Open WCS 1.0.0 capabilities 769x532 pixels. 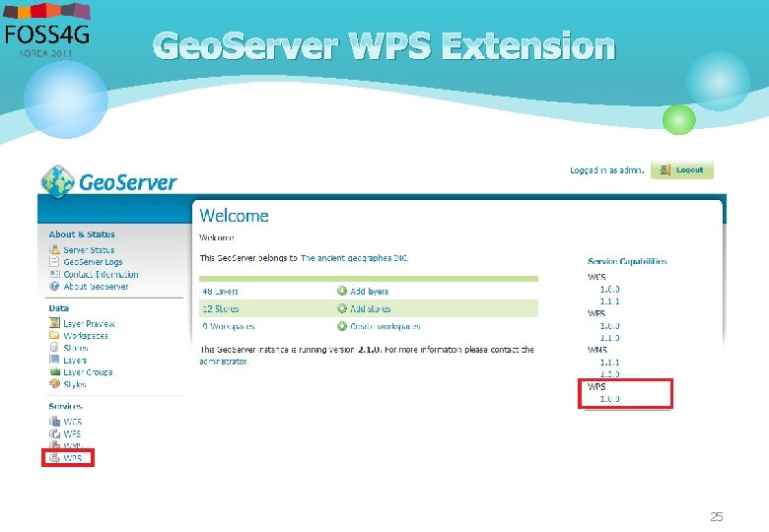tap(609, 289)
